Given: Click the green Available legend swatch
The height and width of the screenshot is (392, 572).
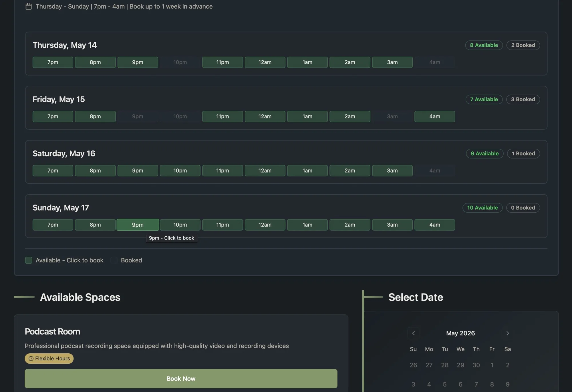Looking at the screenshot, I should (29, 260).
